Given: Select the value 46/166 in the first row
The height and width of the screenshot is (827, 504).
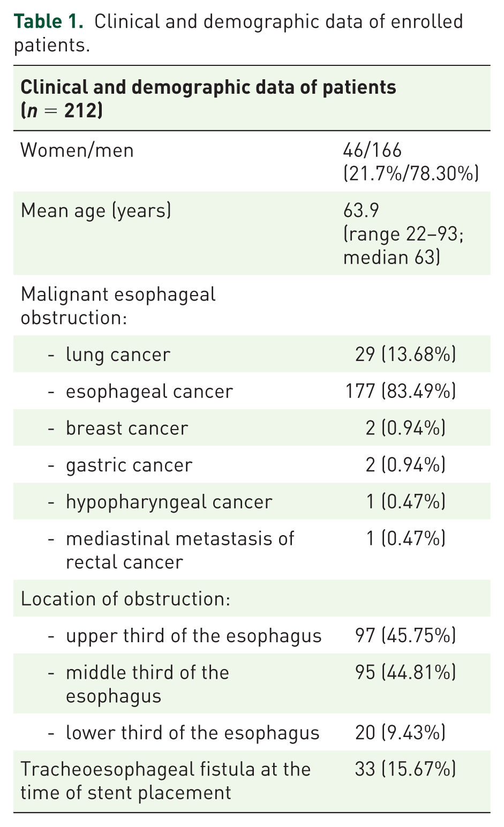Looking at the screenshot, I should click(x=372, y=150).
